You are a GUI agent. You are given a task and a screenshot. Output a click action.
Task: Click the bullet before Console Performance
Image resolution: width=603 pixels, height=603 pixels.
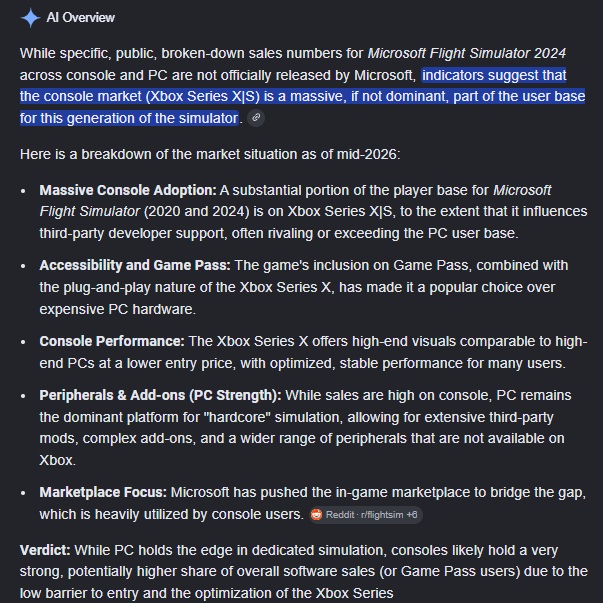click(x=23, y=342)
